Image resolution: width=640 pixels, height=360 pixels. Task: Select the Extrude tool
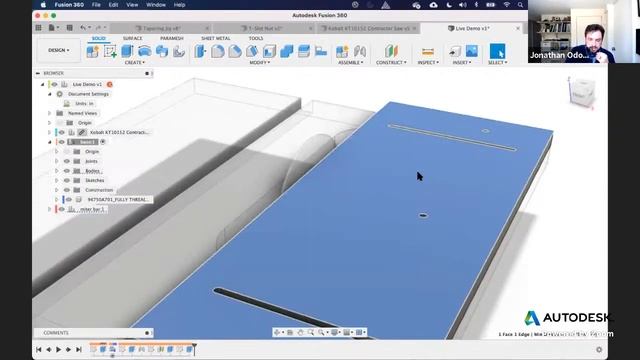127,51
